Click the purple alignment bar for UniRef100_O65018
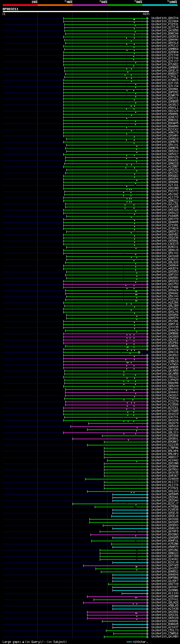This screenshot has width=180, height=644. point(109,426)
